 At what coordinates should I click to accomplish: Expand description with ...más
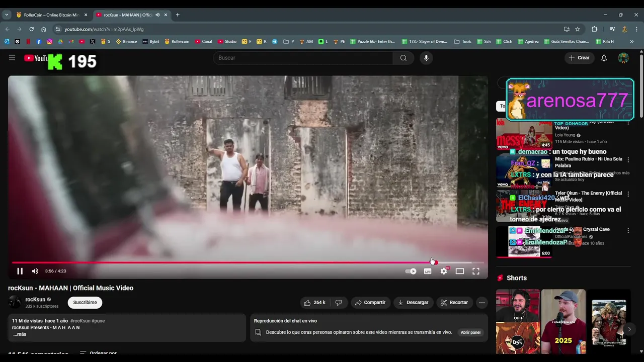[x=20, y=334]
